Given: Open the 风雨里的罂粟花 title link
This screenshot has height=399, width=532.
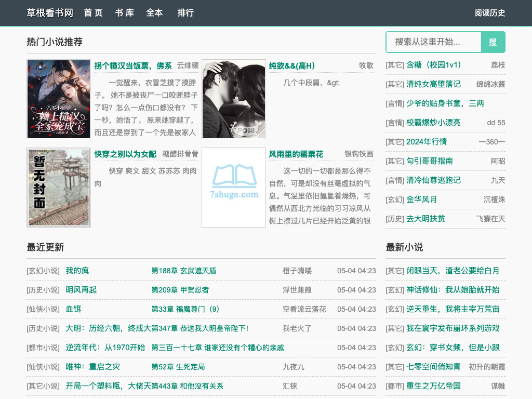Looking at the screenshot, I should [x=296, y=154].
